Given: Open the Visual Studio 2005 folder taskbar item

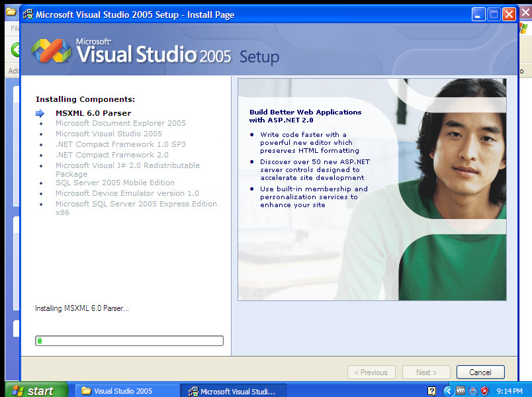Looking at the screenshot, I should tap(127, 390).
